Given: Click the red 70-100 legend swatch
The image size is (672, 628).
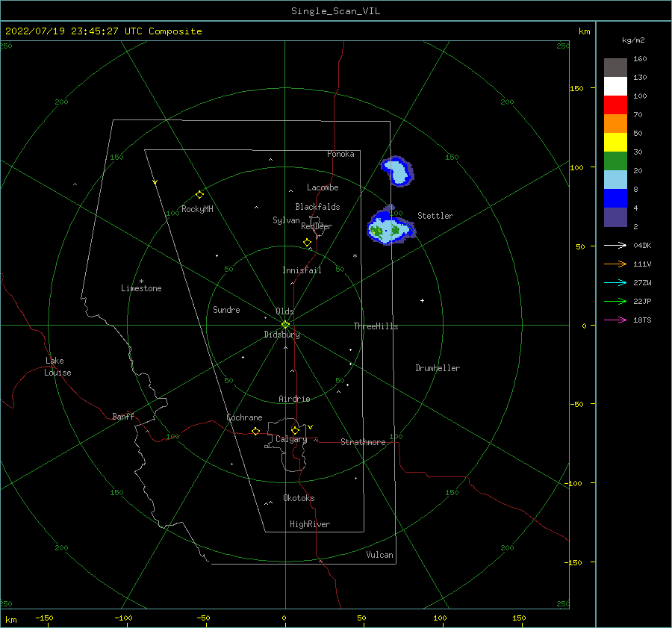Looking at the screenshot, I should click(615, 105).
